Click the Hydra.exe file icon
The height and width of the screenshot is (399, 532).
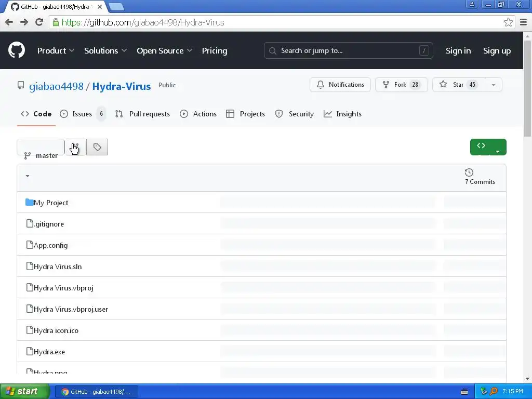point(30,352)
